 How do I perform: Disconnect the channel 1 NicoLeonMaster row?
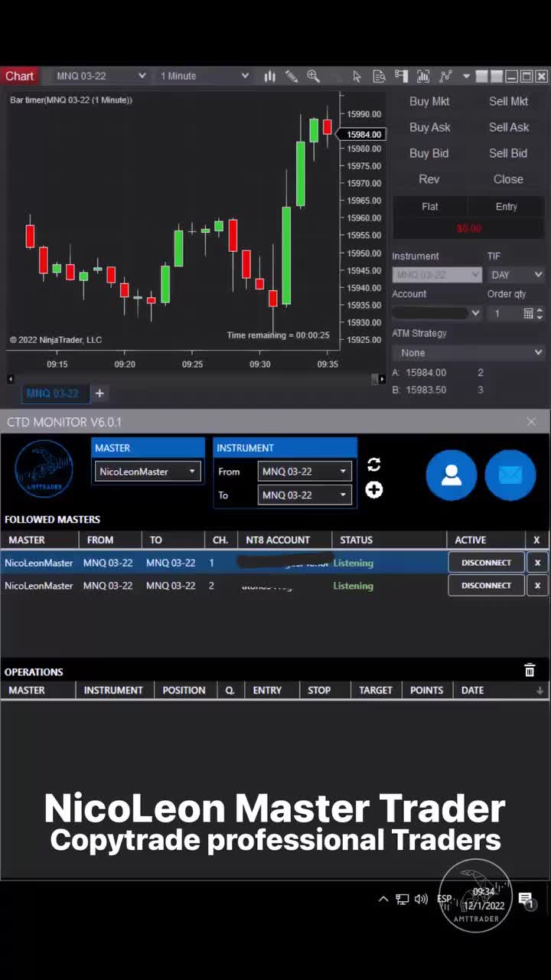[486, 563]
